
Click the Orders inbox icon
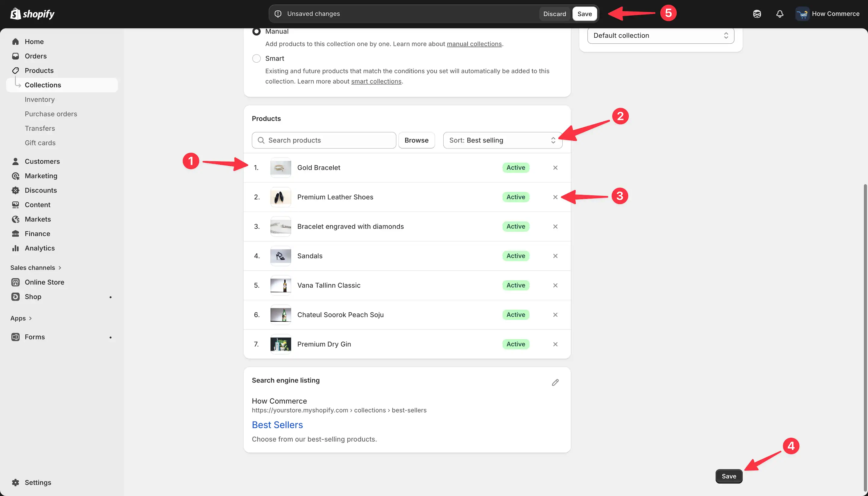click(x=15, y=56)
